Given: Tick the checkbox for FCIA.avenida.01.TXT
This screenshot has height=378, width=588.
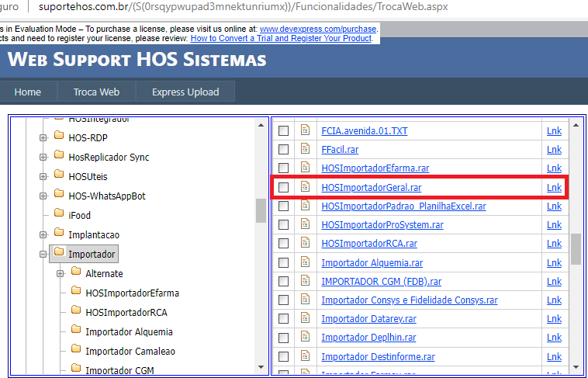Looking at the screenshot, I should click(x=284, y=130).
